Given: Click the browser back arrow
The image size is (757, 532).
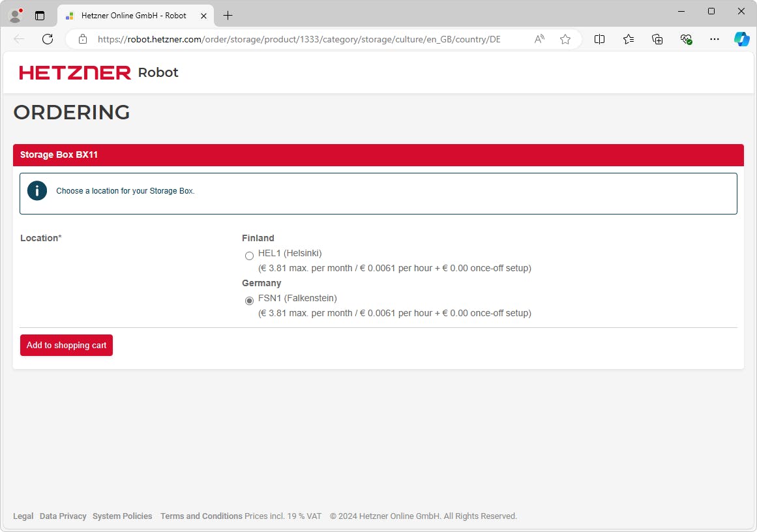Looking at the screenshot, I should 19,39.
